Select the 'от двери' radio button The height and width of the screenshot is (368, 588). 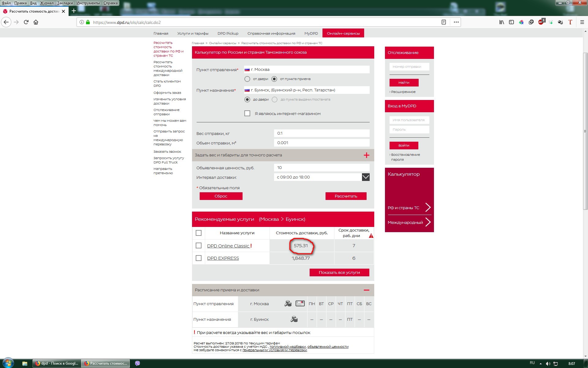pyautogui.click(x=247, y=79)
